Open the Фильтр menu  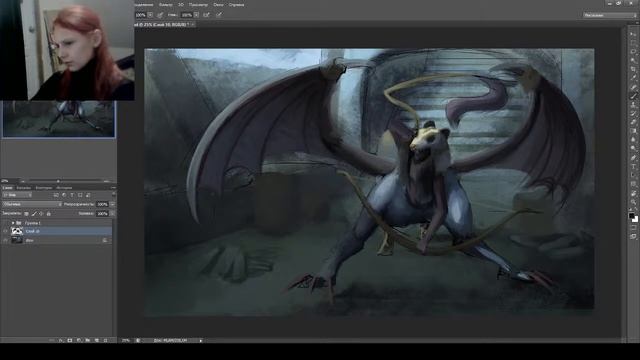pos(165,5)
